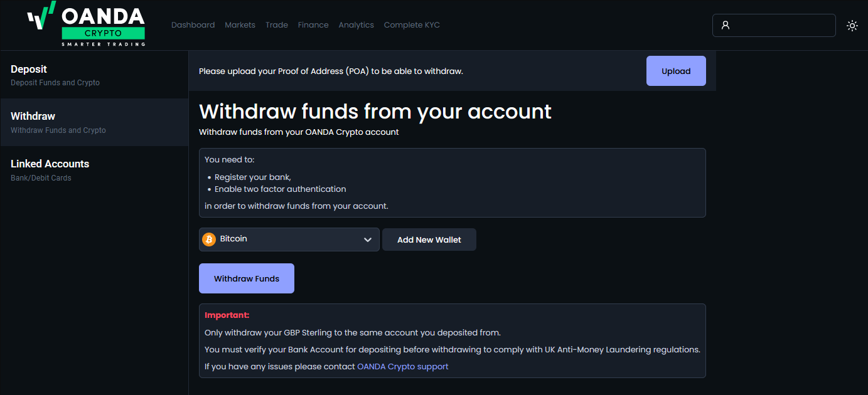
Task: Click the OANDA Crypto logo
Action: click(x=85, y=24)
